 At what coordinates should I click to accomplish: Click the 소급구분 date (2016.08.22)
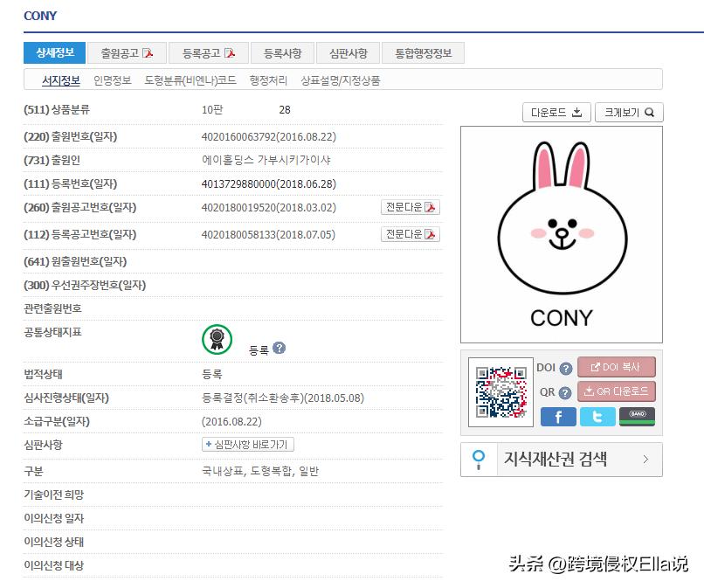pos(231,421)
